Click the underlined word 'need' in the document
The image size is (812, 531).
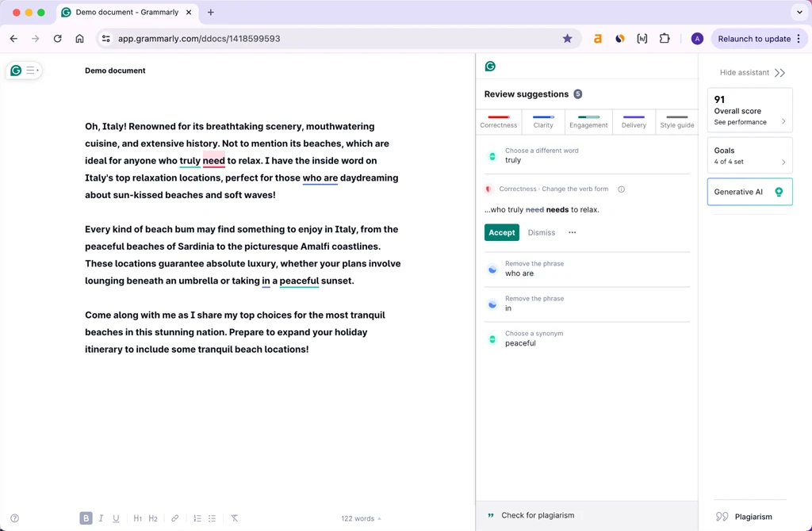214,160
